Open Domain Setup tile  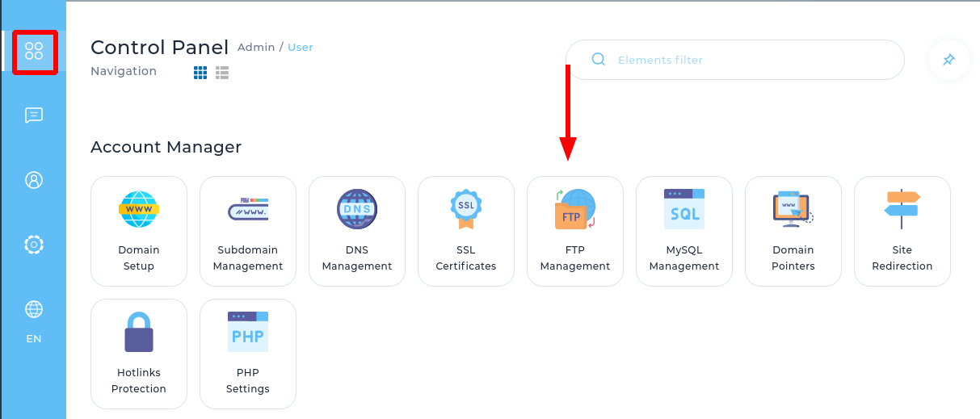139,231
